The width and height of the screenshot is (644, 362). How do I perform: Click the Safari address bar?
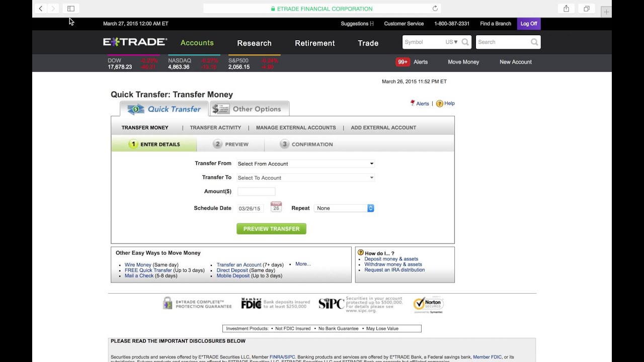coord(322,9)
